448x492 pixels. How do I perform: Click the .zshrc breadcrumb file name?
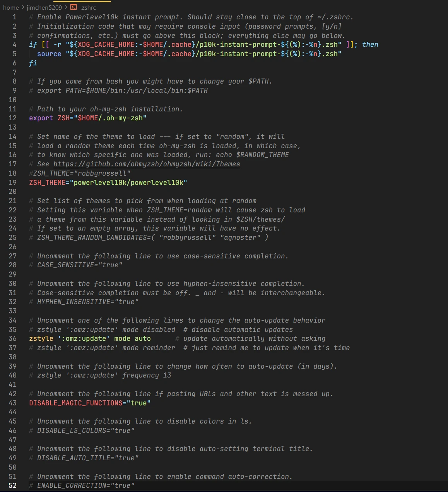89,7
